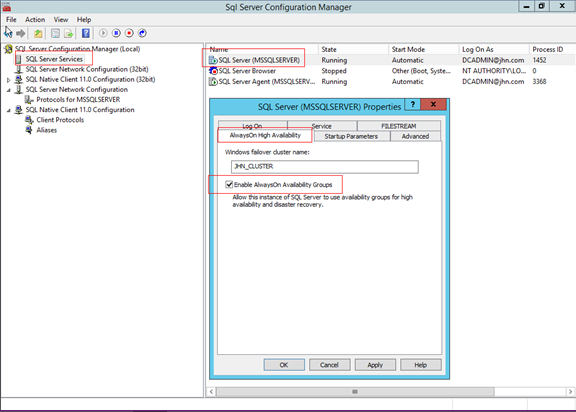Click the Apply button

pos(375,365)
